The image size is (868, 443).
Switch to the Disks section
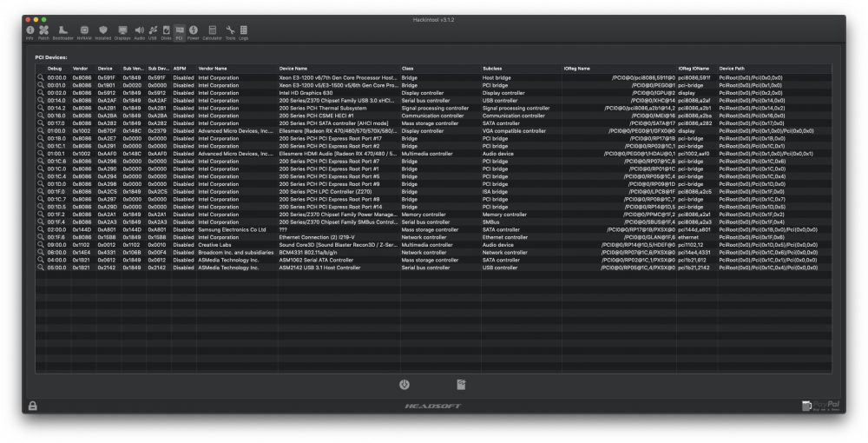166,32
